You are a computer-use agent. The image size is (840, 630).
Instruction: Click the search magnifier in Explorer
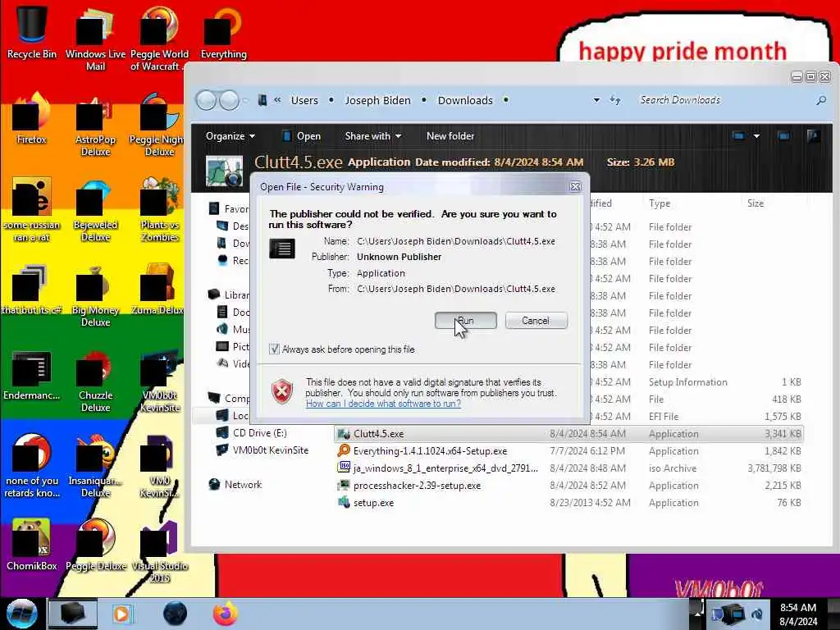click(x=820, y=100)
